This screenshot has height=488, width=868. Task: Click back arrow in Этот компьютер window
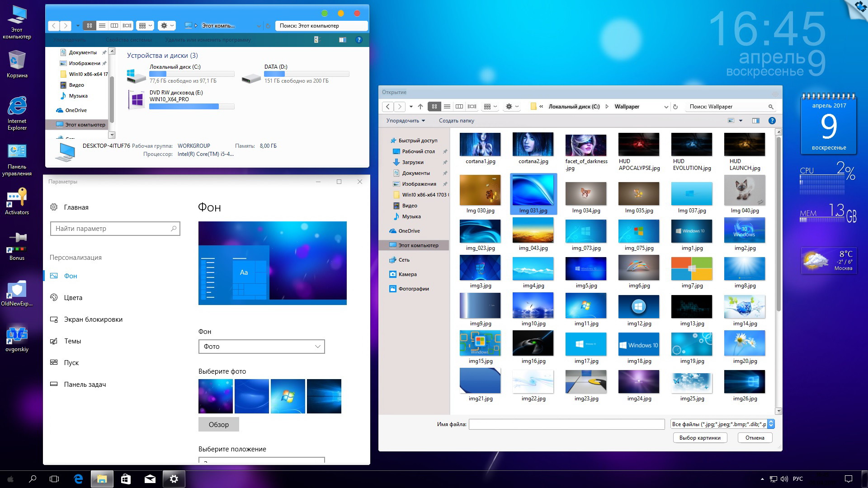click(54, 26)
